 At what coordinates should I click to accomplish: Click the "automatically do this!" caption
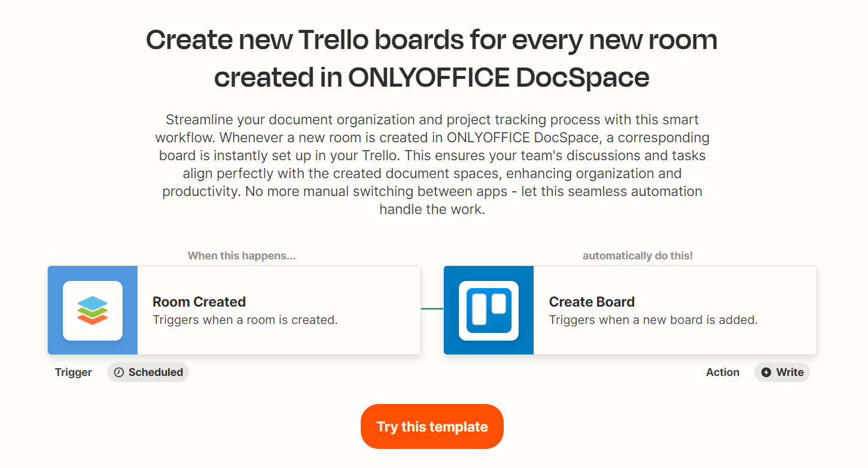[x=638, y=256]
